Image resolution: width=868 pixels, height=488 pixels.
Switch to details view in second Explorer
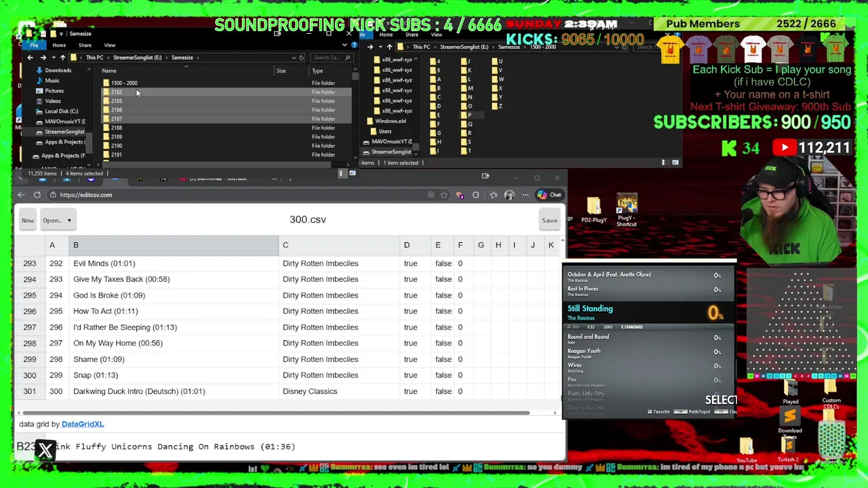[665, 163]
